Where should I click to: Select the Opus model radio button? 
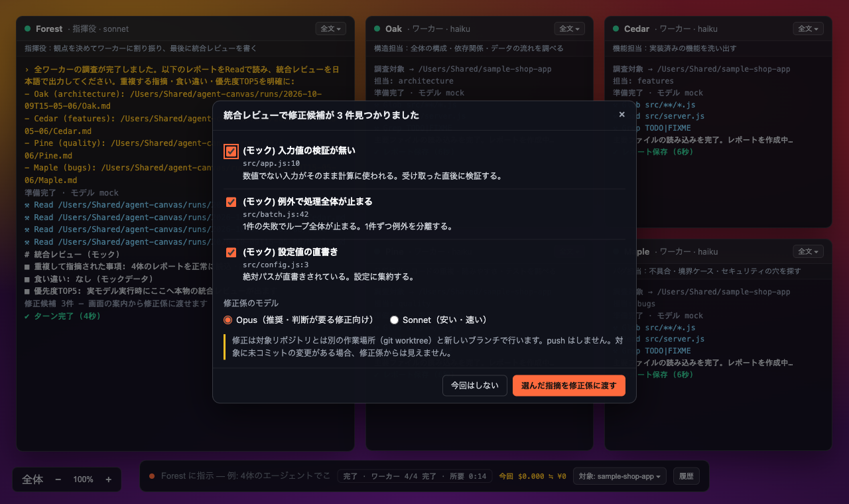click(228, 320)
